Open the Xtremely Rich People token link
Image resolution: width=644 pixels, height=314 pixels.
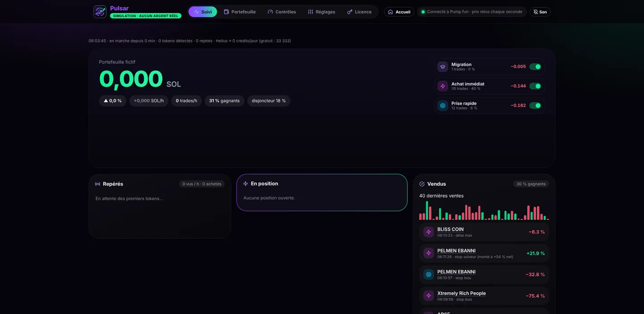[x=462, y=293]
